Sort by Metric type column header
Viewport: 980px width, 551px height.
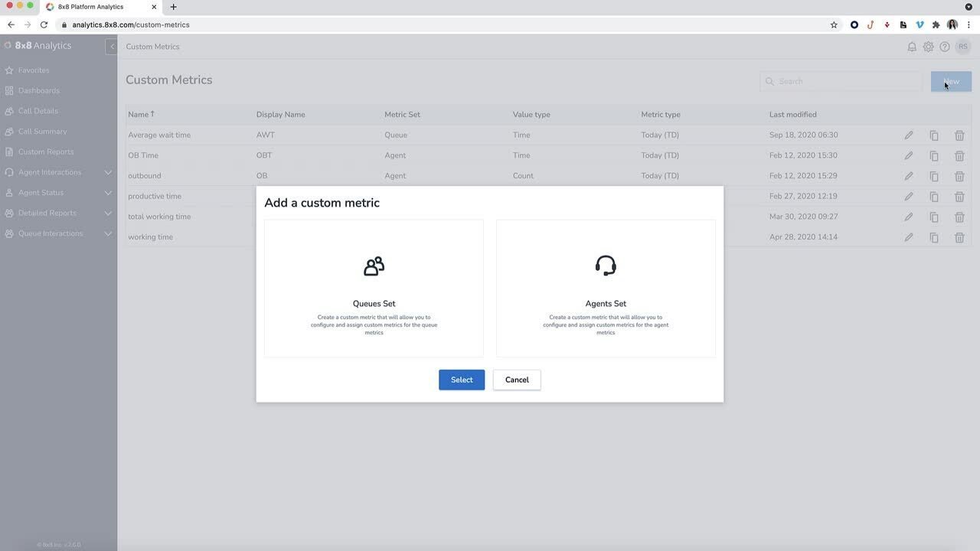(661, 115)
